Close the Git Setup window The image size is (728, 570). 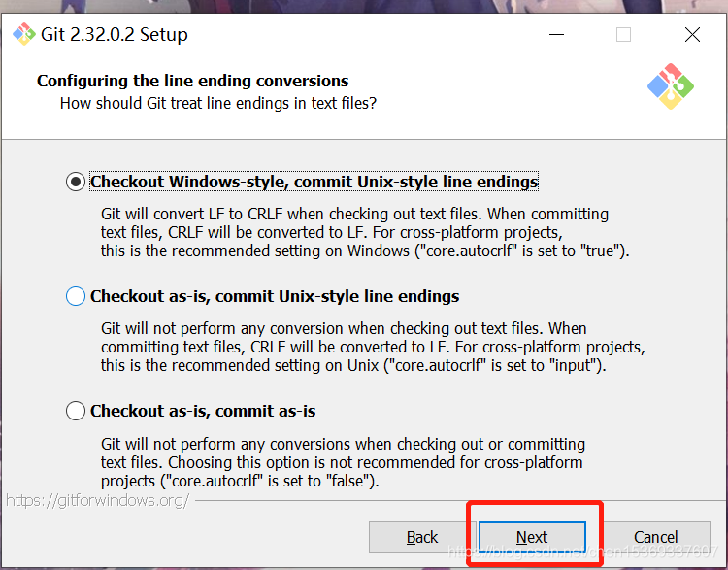692,35
